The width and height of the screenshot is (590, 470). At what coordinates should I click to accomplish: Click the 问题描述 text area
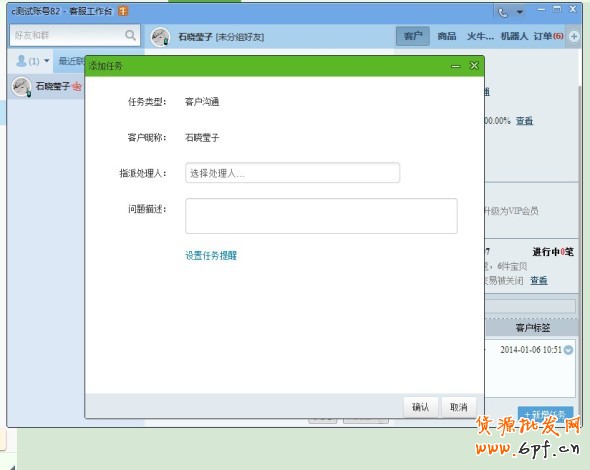coord(321,216)
